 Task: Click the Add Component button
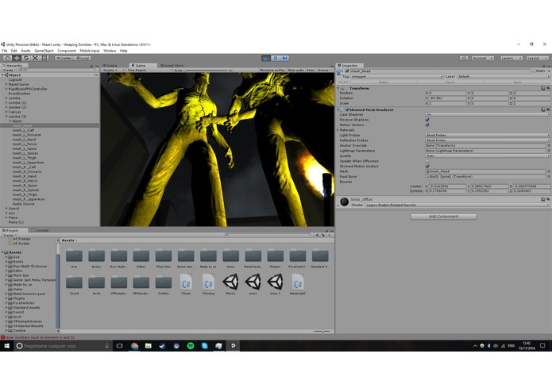pyautogui.click(x=443, y=217)
